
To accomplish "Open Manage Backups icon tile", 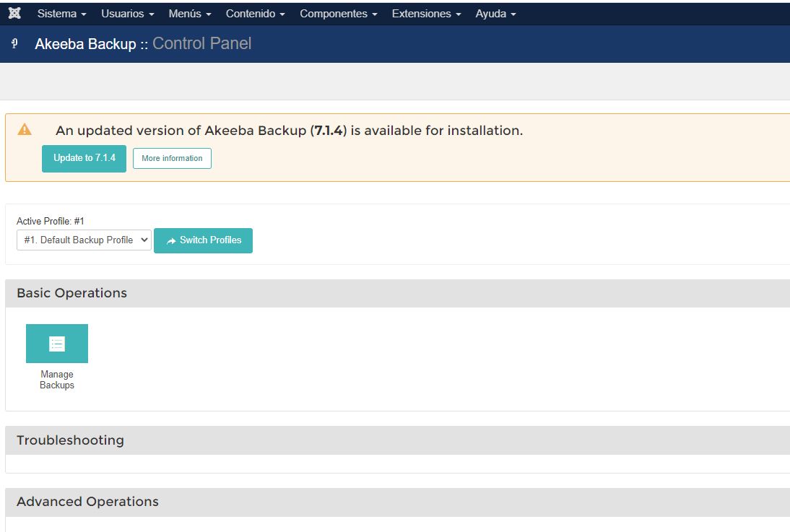I will (57, 344).
